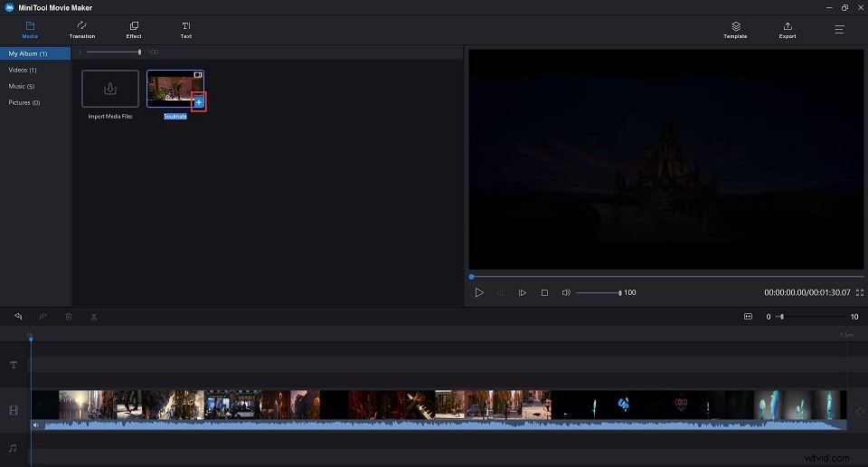Image resolution: width=868 pixels, height=467 pixels.
Task: Click the undo arrow in timeline toolbar
Action: coord(15,317)
